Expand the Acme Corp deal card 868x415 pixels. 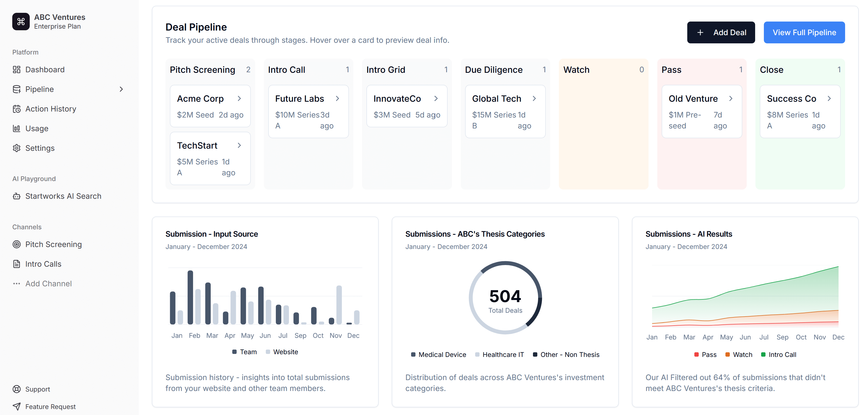pyautogui.click(x=240, y=98)
